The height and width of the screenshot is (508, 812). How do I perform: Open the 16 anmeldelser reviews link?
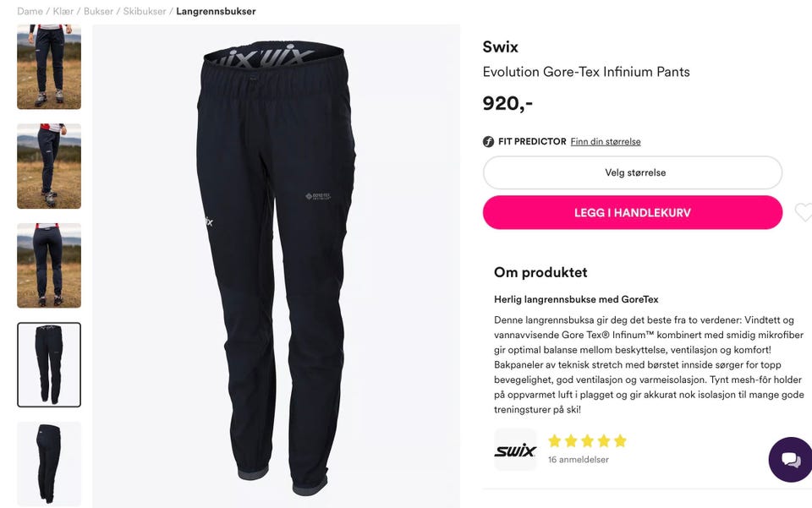coord(579,459)
